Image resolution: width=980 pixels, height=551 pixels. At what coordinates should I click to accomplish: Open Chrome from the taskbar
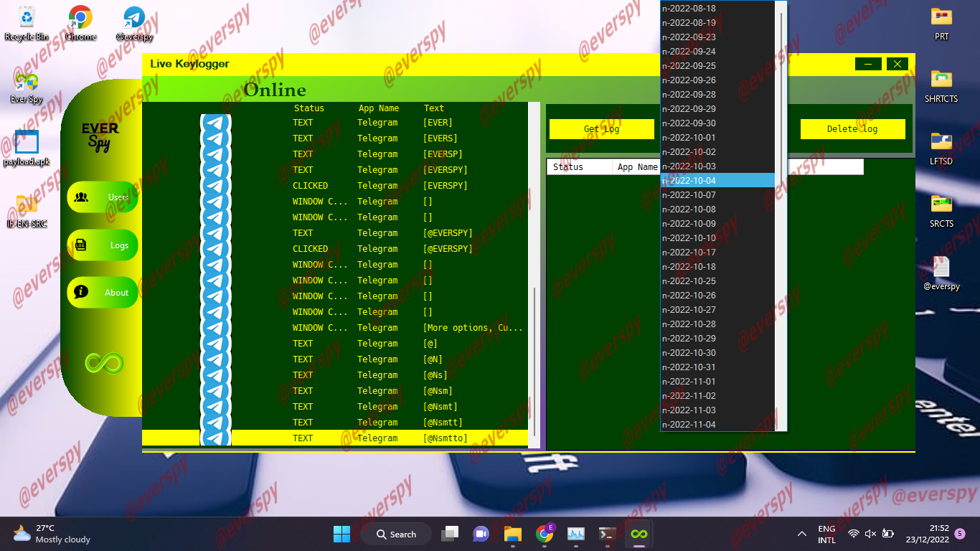click(545, 534)
